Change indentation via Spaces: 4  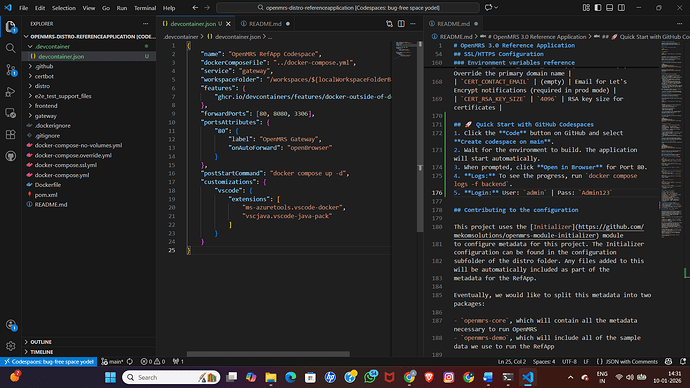[544, 362]
